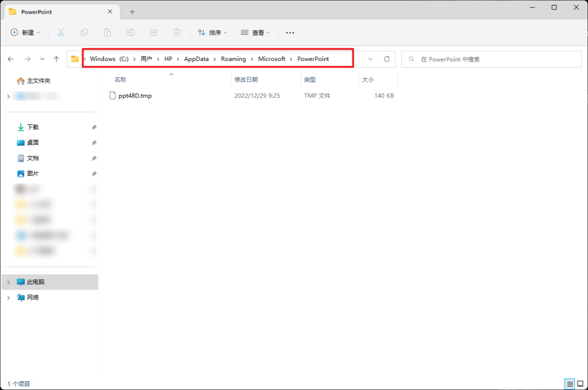
Task: Expand the 此电脑 tree node
Action: tap(8, 282)
